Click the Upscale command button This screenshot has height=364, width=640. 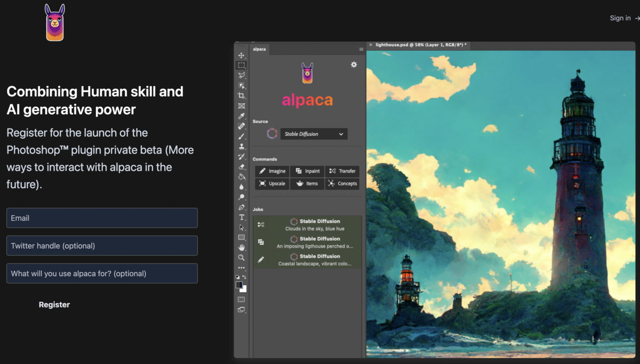pyautogui.click(x=272, y=183)
